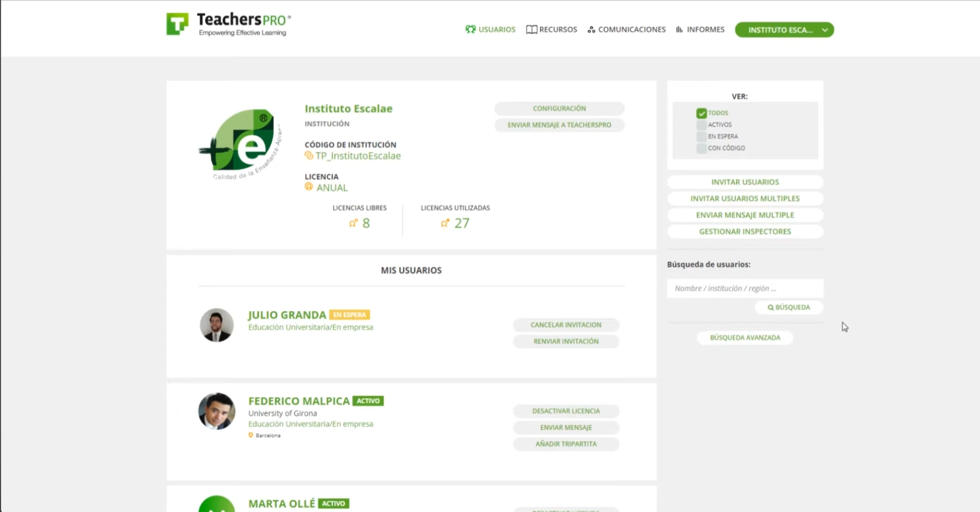Expand the Instituto Esca... account dropdown
Viewport: 980px width, 512px height.
point(785,30)
